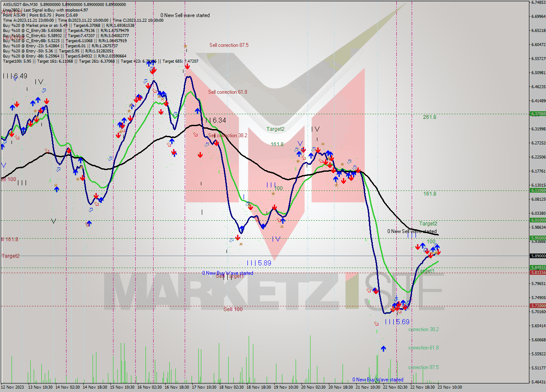This screenshot has width=546, height=392.
Task: Click the 'Sell correction 61.8' label
Action: point(227,92)
